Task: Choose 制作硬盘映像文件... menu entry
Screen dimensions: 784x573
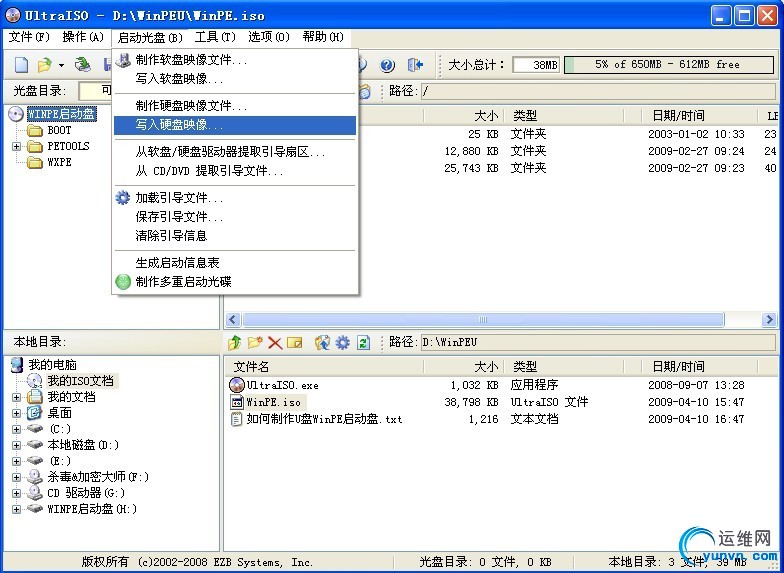Action: (235, 106)
